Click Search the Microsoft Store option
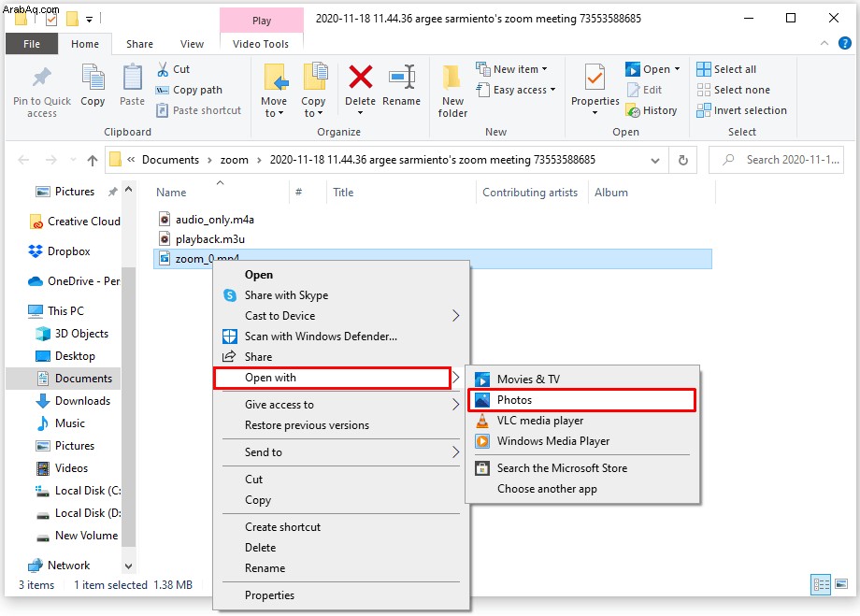This screenshot has height=616, width=860. (x=582, y=468)
